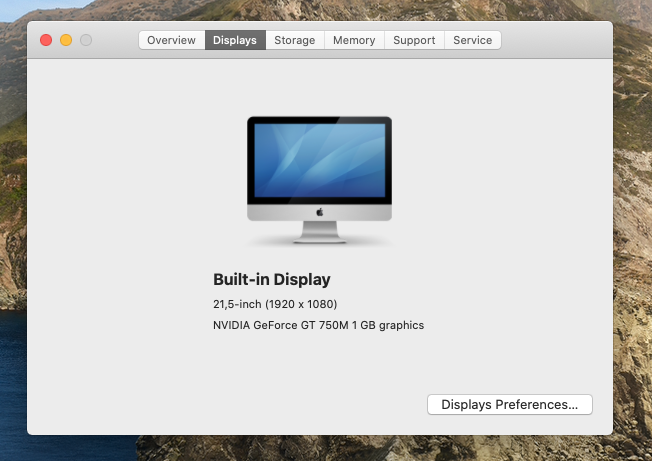The width and height of the screenshot is (652, 461).
Task: Minimize the window with the yellow button
Action: (66, 40)
